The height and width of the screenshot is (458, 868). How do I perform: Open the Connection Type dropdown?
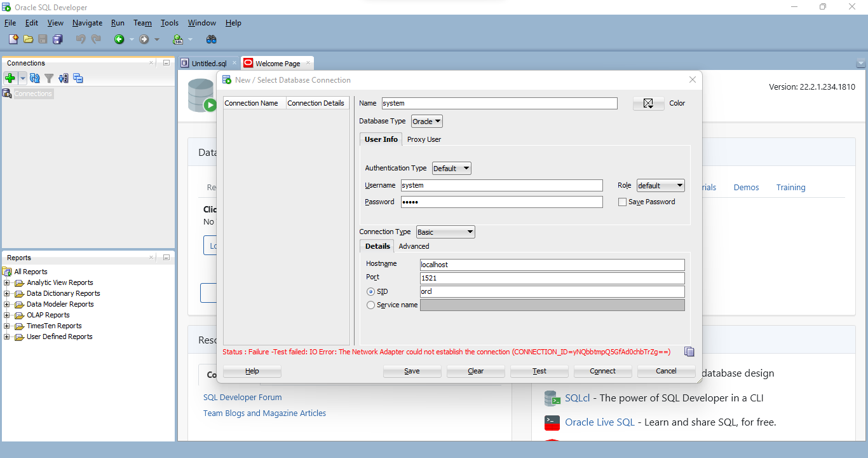[445, 232]
